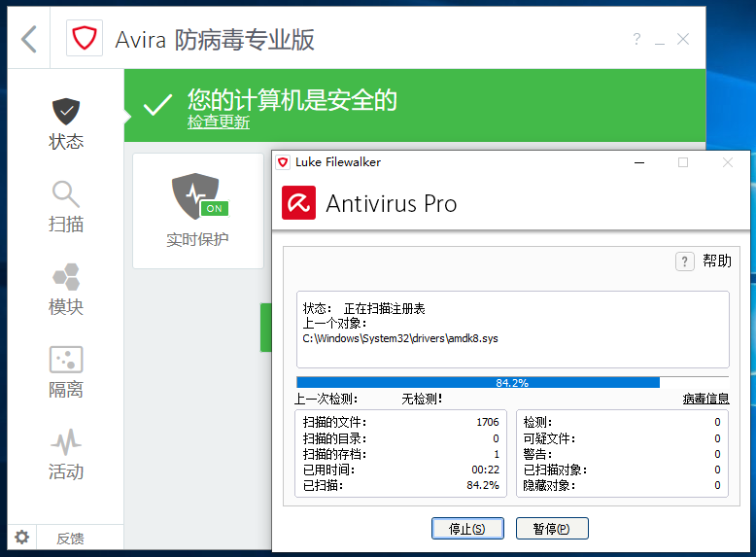Click the 已用时间 elapsed time label
Viewport: 756px width, 557px height.
point(328,470)
